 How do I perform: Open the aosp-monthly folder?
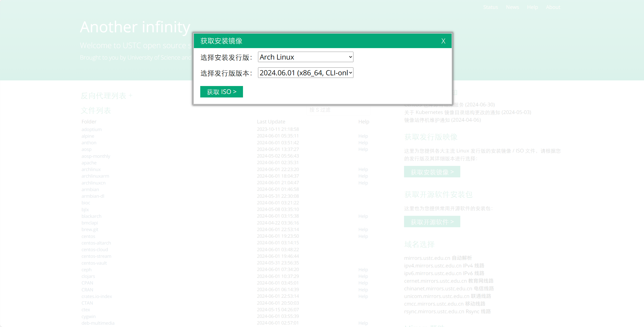96,156
